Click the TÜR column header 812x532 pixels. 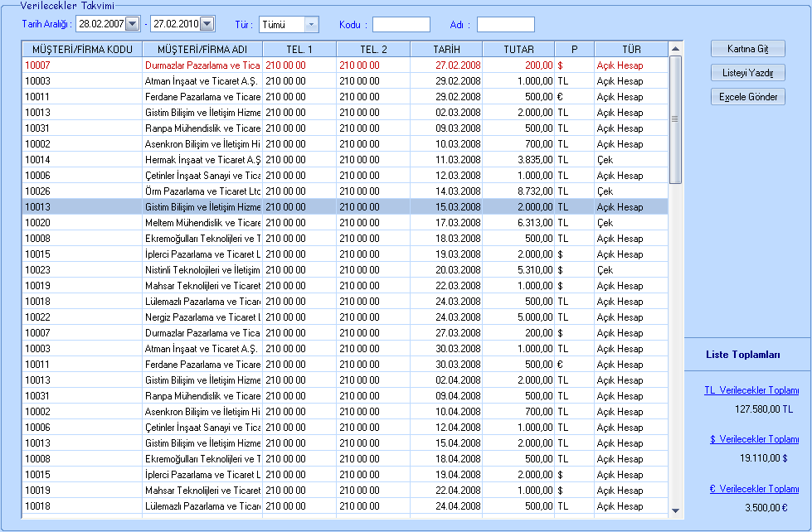pyautogui.click(x=631, y=49)
